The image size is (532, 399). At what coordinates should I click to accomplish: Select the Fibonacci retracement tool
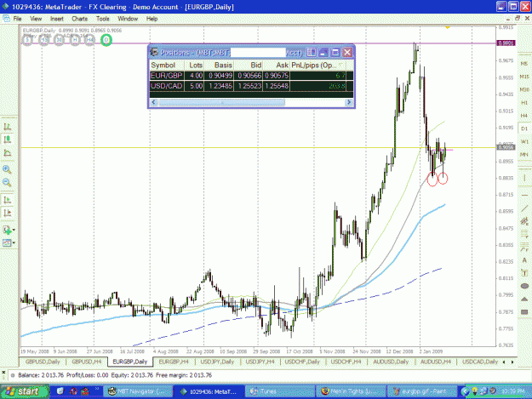524,234
